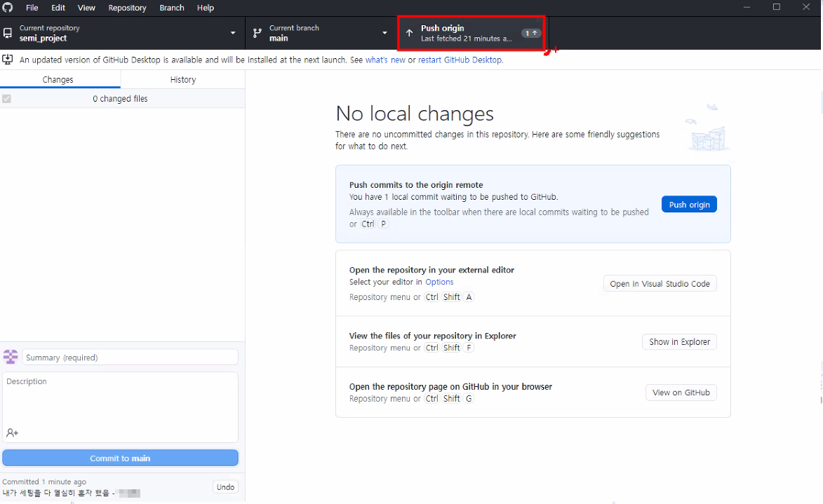Click the add co-authors icon
The image size is (823, 504).
pos(12,433)
